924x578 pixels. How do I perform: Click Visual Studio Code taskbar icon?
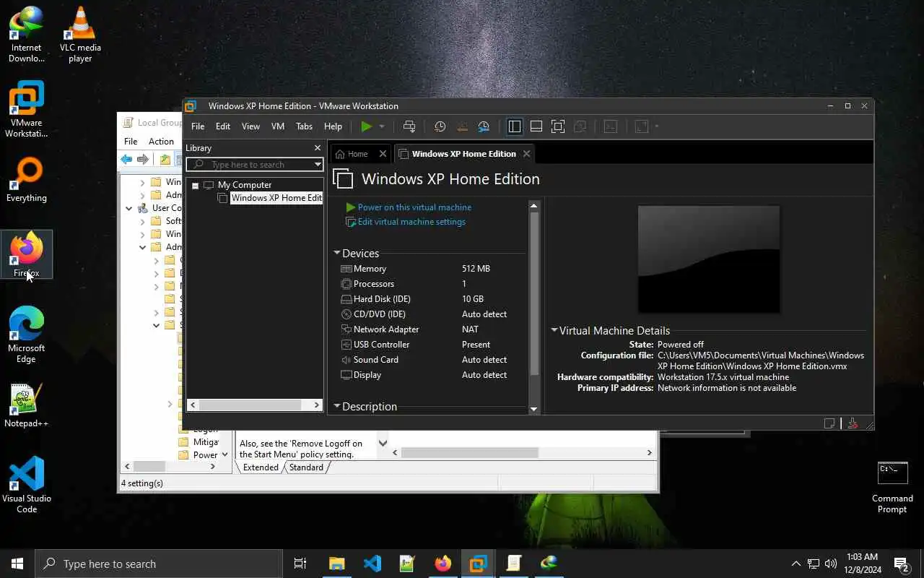point(372,563)
